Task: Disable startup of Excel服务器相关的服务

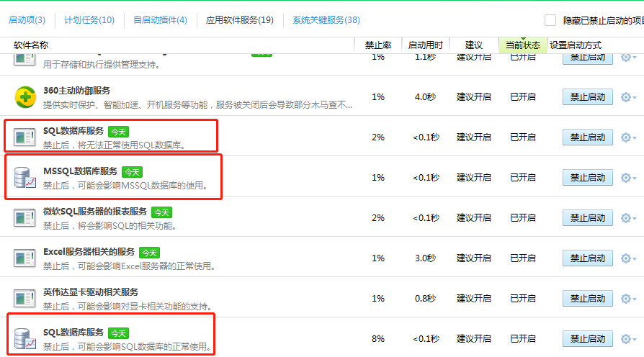Action: pos(588,258)
